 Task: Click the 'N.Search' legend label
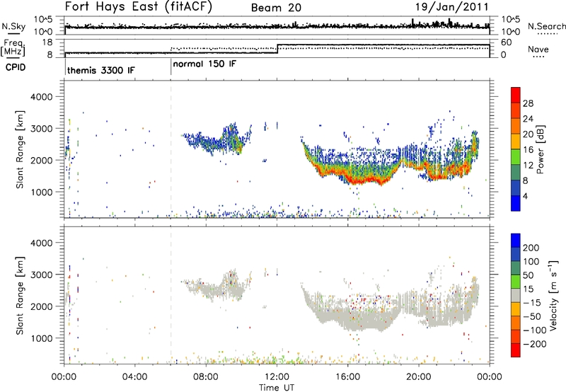pos(546,26)
